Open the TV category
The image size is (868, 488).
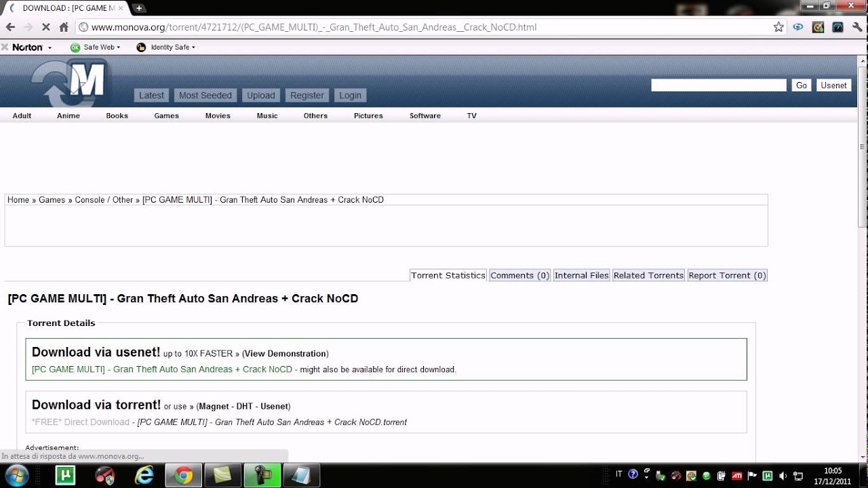point(472,116)
